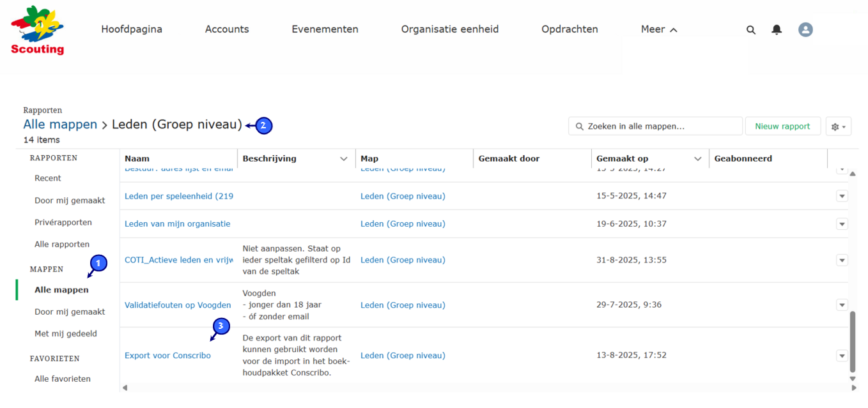868x408 pixels.
Task: Open the Gemaakt op column dropdown
Action: 698,159
